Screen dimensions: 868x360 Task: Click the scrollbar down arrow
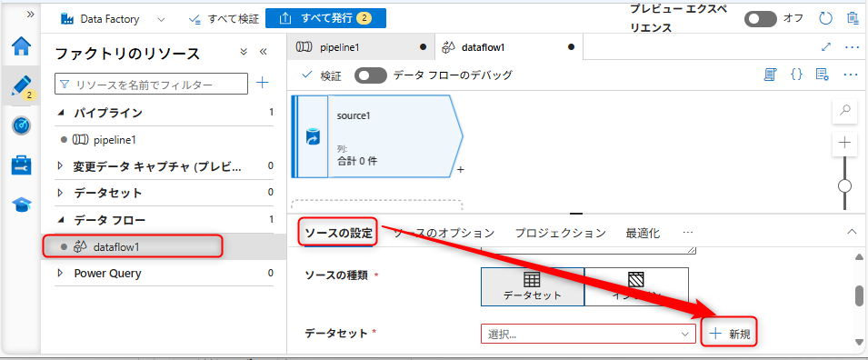click(x=859, y=343)
